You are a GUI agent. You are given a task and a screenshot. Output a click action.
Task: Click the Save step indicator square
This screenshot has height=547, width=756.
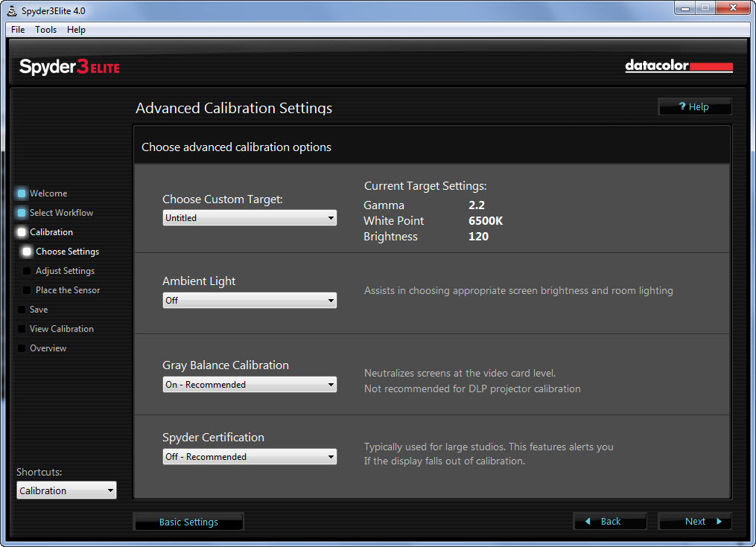[x=22, y=310]
